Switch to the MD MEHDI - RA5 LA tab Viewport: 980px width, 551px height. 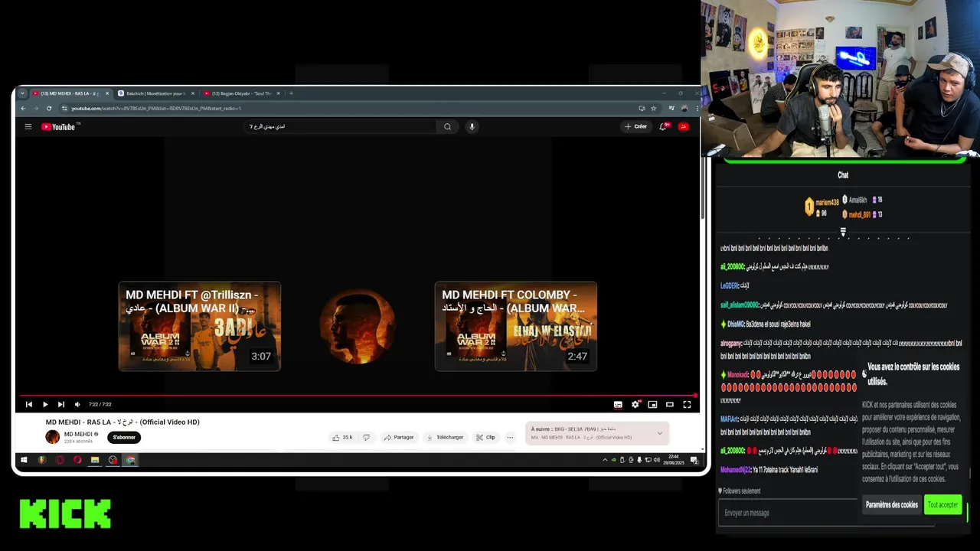click(x=70, y=93)
